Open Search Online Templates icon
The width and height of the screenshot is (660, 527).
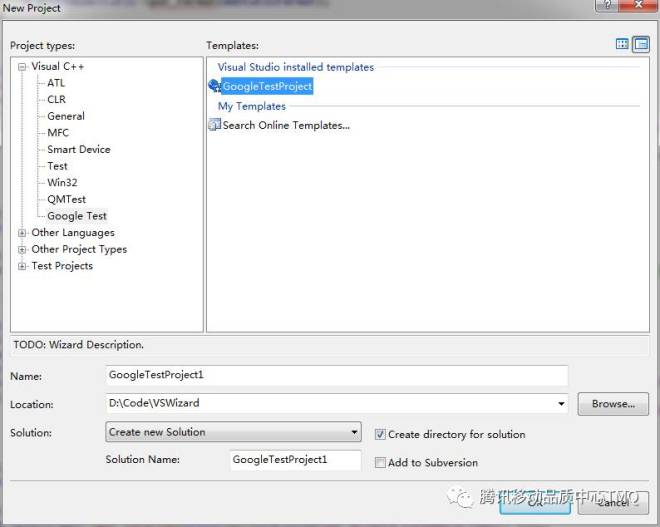tap(215, 125)
